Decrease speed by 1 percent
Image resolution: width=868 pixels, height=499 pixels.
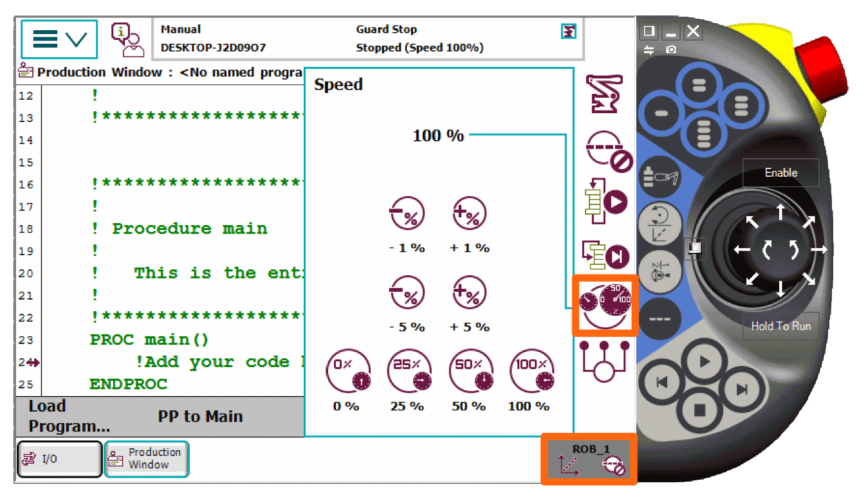(407, 214)
